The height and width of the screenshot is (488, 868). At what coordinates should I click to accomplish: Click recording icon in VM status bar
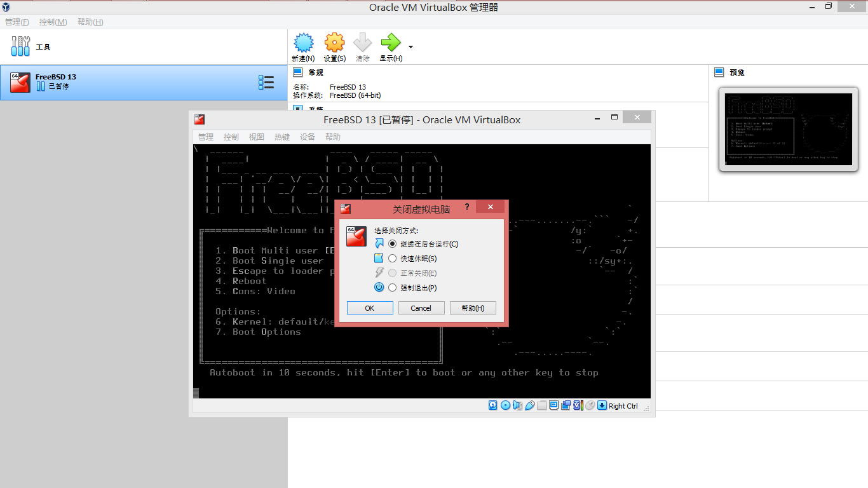point(566,405)
